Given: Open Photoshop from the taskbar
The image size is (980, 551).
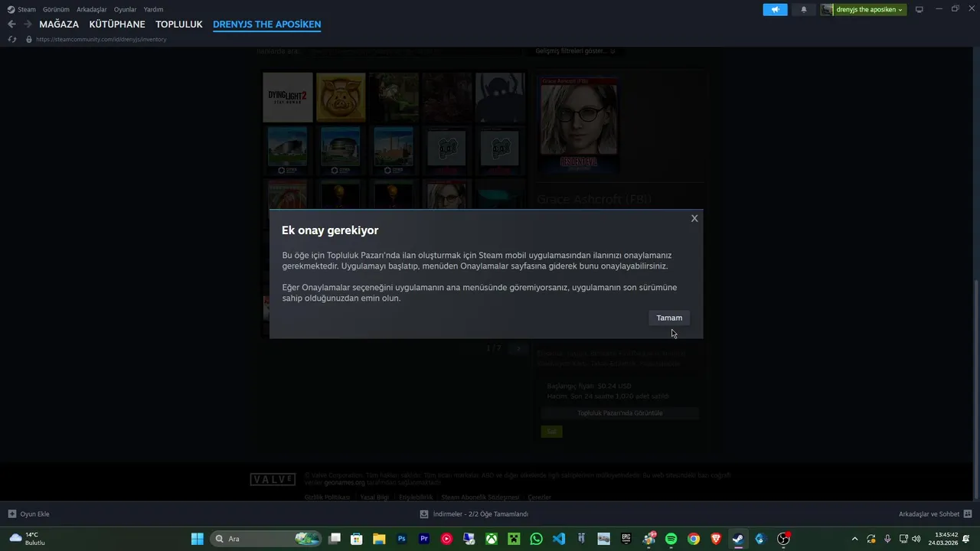Looking at the screenshot, I should [402, 539].
